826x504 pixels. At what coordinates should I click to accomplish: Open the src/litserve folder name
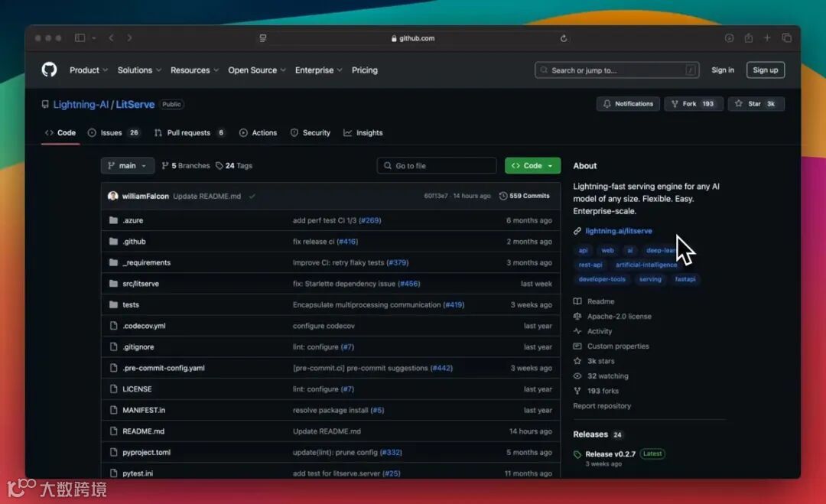point(141,283)
